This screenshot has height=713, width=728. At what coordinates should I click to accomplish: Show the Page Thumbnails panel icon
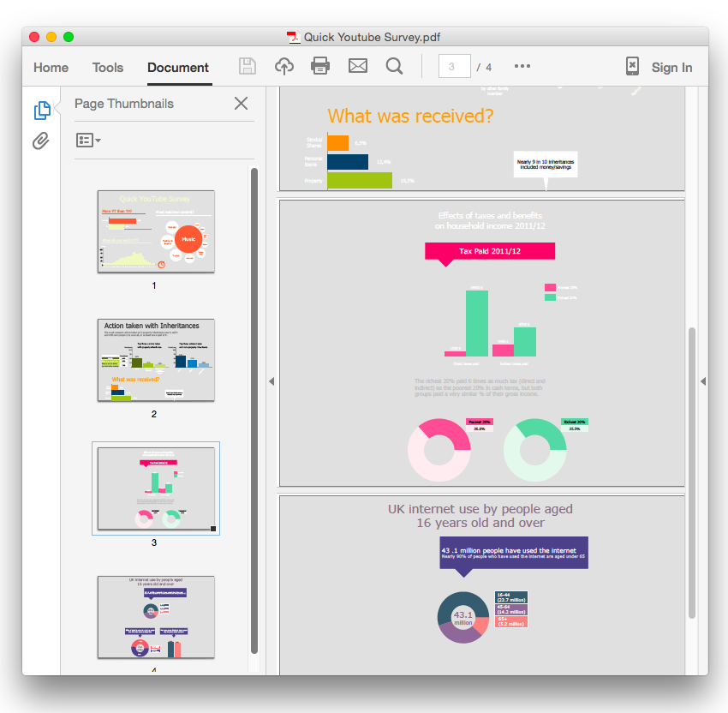pyautogui.click(x=42, y=111)
